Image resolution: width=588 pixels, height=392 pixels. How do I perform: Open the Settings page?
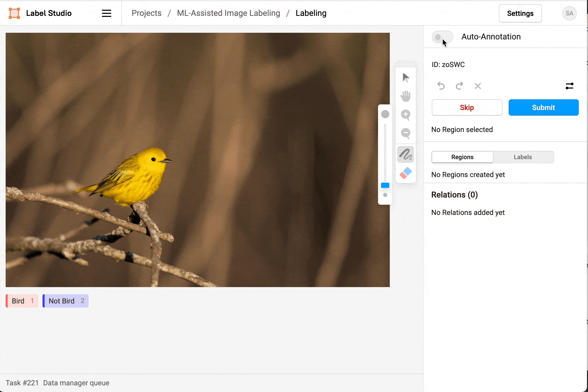(x=520, y=13)
